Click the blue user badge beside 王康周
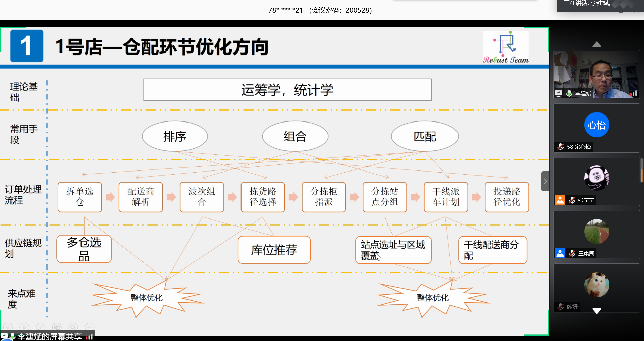The width and height of the screenshot is (644, 341). (x=560, y=253)
